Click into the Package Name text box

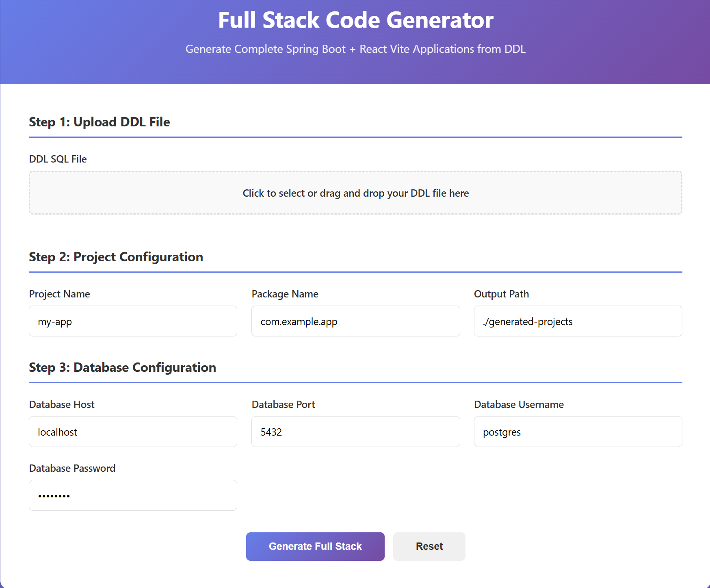(355, 321)
